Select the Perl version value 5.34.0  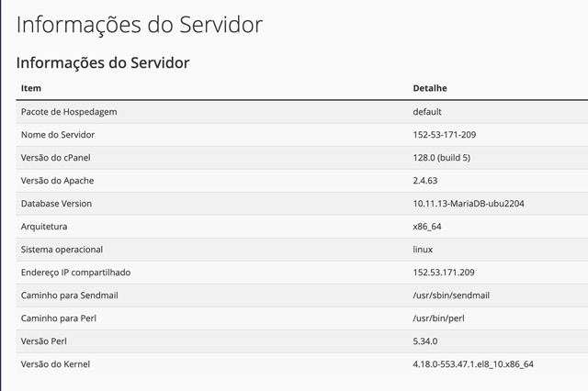point(425,341)
